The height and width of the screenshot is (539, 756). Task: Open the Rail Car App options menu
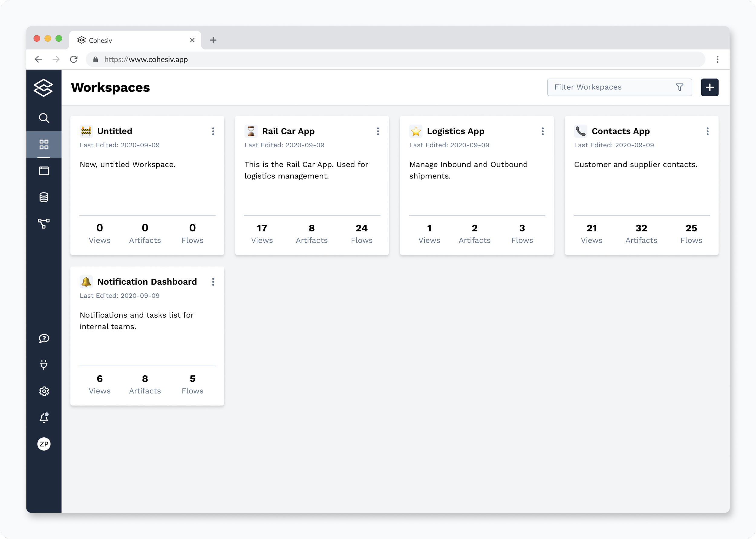pyautogui.click(x=378, y=132)
